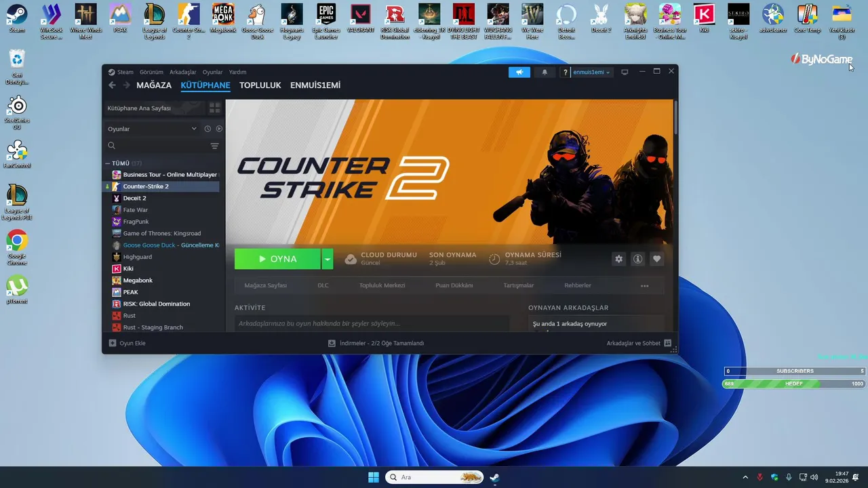Open the Steam downloads icon in footer
Viewport: 868px width, 488px height.
coord(332,343)
